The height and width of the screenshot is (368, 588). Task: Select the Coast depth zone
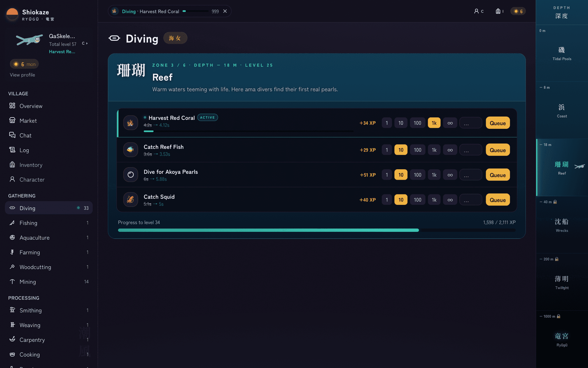click(x=562, y=110)
